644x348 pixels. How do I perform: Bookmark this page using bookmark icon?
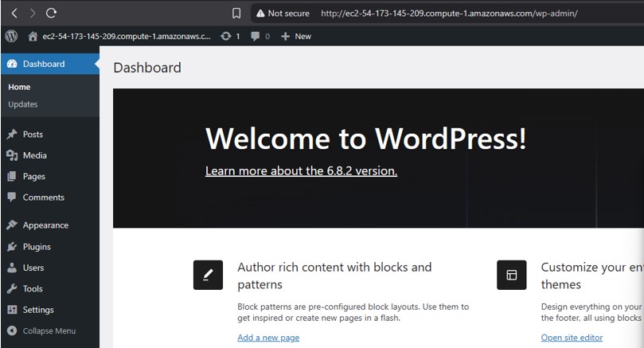coord(236,13)
